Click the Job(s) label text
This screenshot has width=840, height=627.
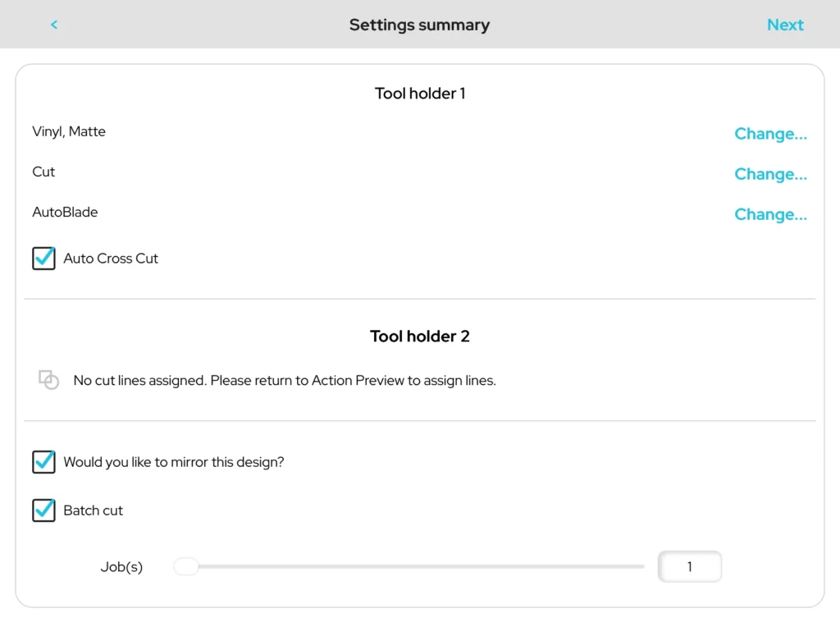pyautogui.click(x=121, y=567)
